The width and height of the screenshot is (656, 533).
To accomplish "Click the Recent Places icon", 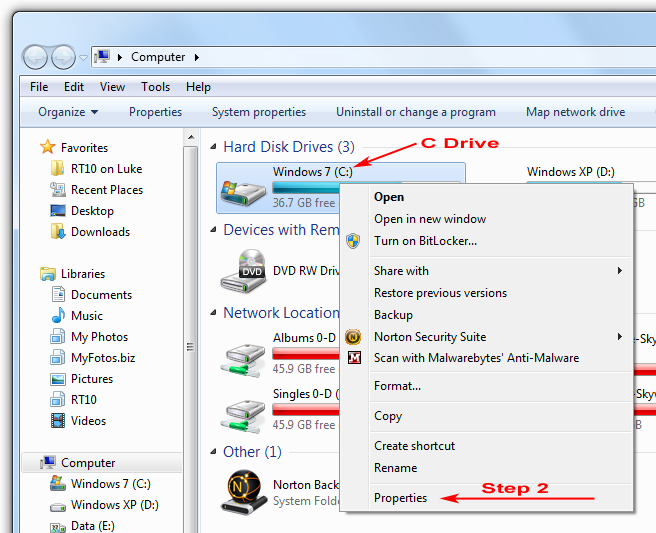I will pos(58,190).
